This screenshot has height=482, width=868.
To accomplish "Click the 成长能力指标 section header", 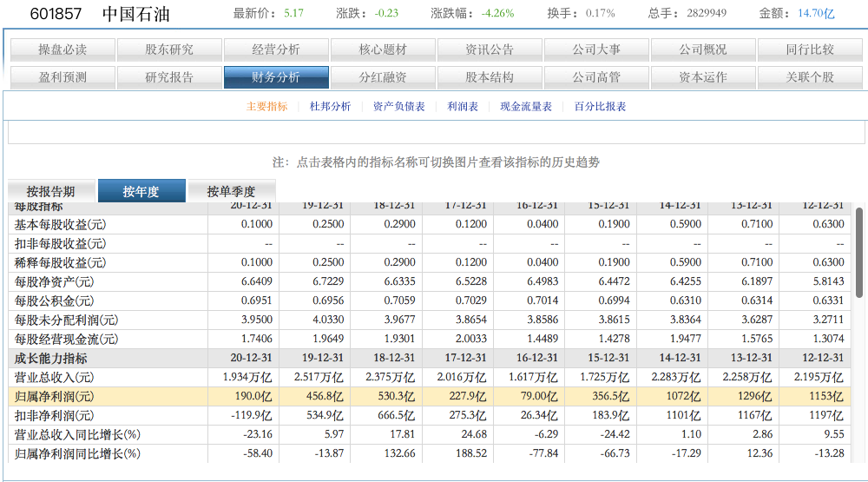I will pos(51,359).
